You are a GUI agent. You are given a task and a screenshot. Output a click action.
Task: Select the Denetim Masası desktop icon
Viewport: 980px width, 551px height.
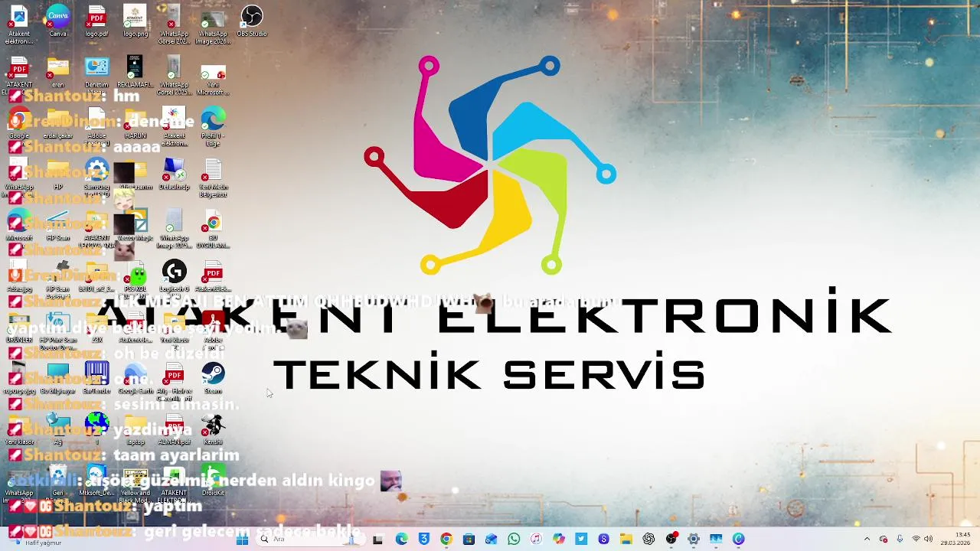pyautogui.click(x=96, y=75)
